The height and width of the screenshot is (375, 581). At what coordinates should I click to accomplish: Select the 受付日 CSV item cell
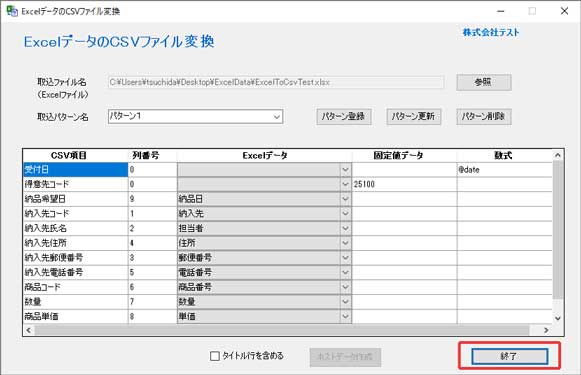76,170
